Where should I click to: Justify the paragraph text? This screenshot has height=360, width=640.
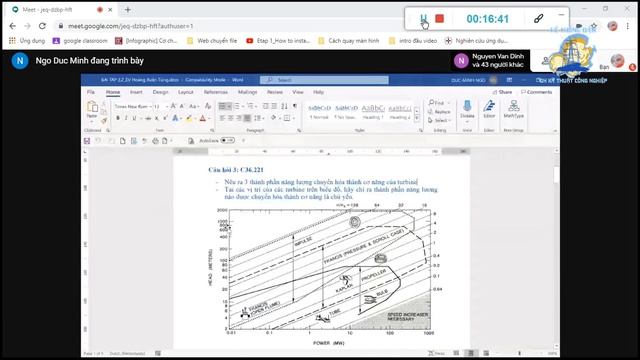click(247, 118)
